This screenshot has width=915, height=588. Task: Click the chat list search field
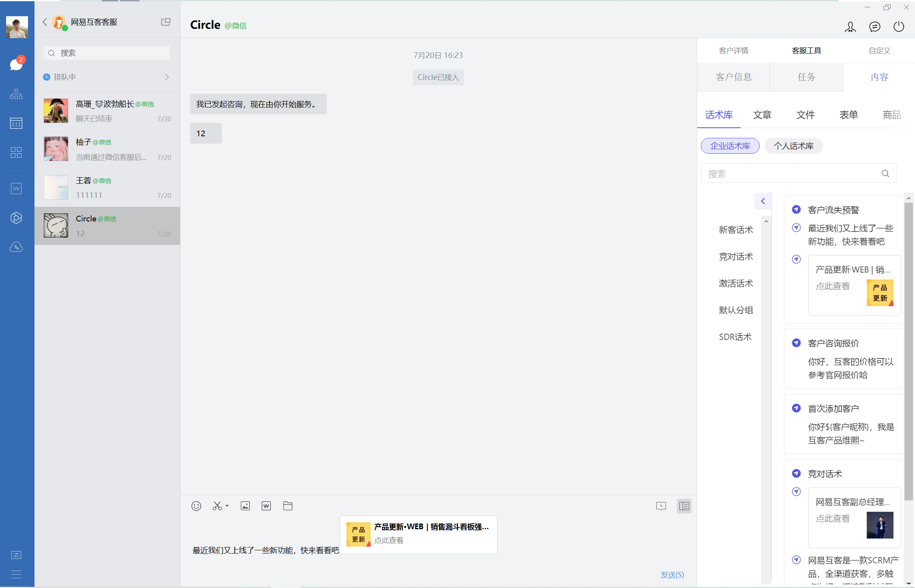point(107,53)
